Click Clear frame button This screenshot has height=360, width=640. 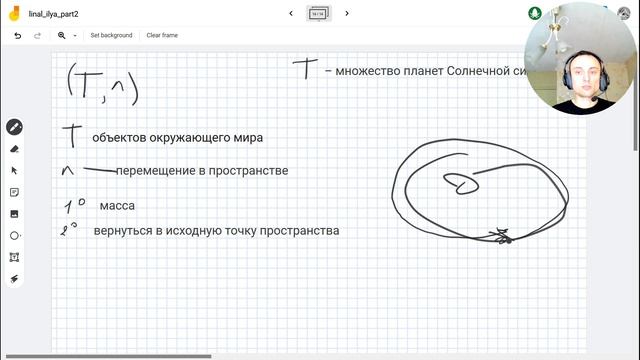pyautogui.click(x=162, y=35)
